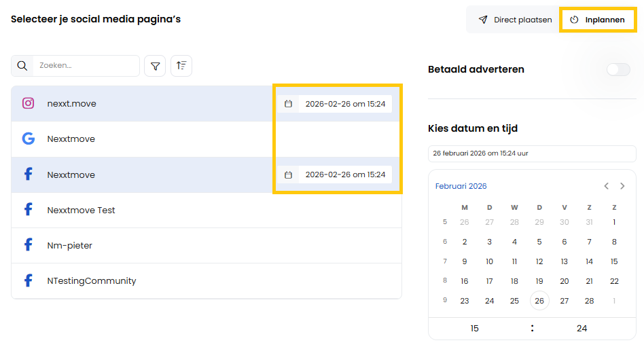Enable the Betaald adverteren toggle
The width and height of the screenshot is (644, 347).
(x=618, y=69)
